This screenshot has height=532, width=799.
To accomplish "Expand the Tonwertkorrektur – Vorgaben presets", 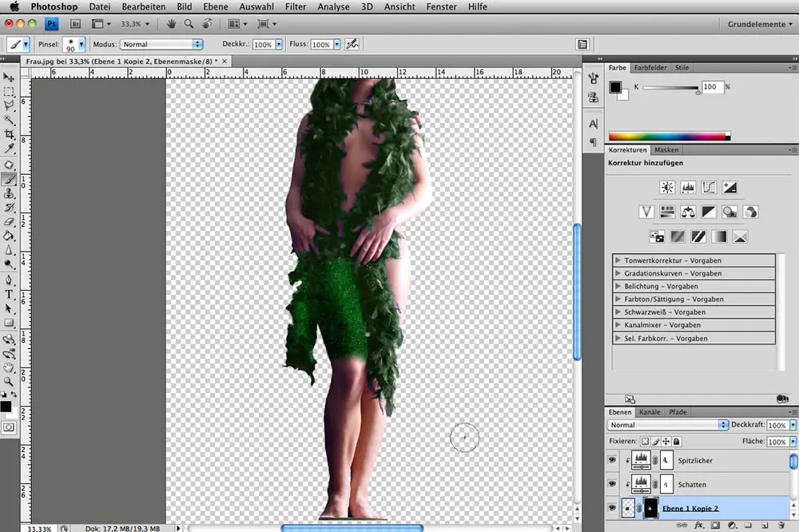I will (618, 260).
